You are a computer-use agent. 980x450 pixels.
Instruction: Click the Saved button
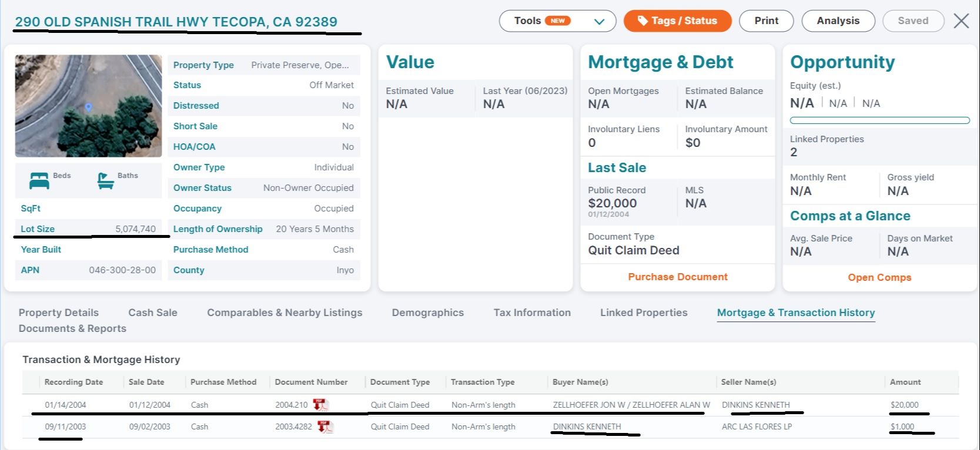[x=912, y=21]
